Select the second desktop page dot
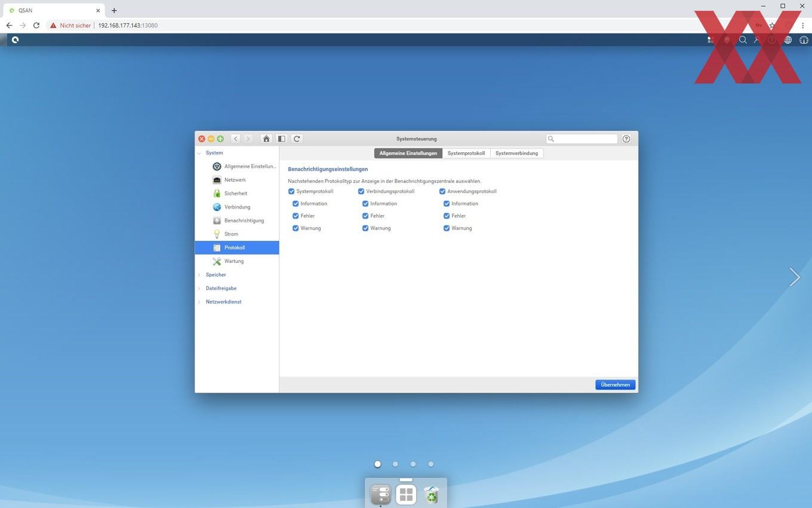 395,464
